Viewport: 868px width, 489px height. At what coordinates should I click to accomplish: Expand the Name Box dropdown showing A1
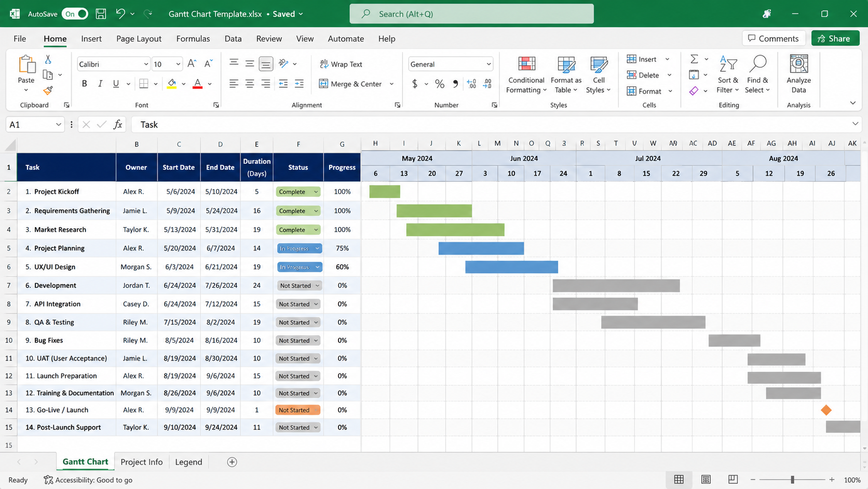pos(58,125)
